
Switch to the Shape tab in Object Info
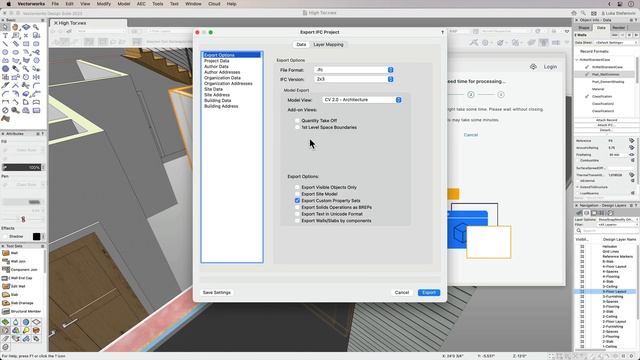[x=584, y=28]
